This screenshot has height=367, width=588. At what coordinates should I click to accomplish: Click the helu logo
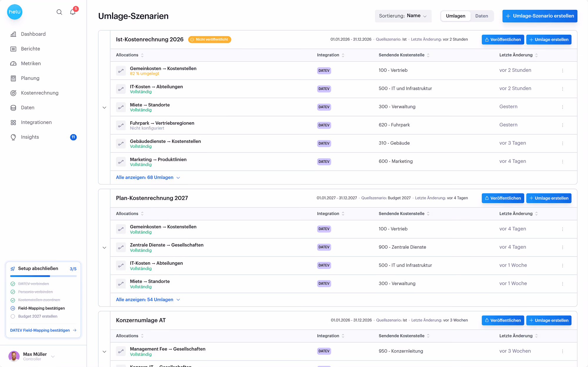coord(15,12)
